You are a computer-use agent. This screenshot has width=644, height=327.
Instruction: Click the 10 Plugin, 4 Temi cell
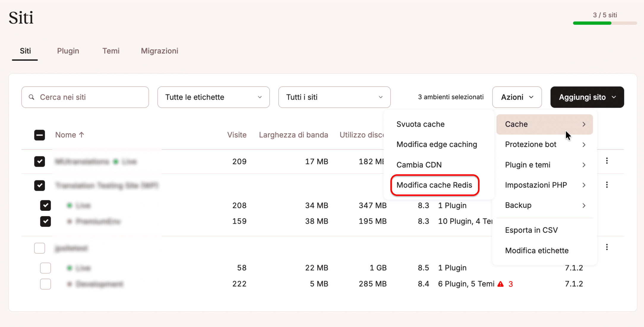[465, 221]
